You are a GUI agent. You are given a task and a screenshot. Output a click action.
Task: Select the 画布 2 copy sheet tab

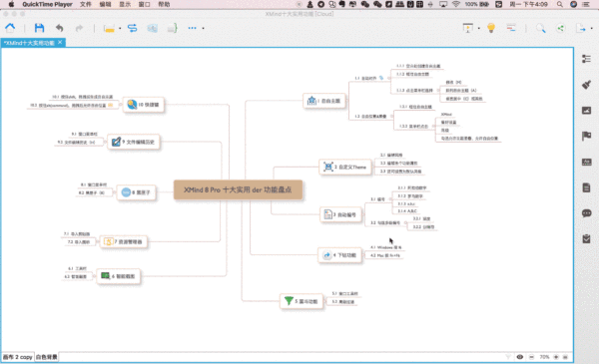click(18, 357)
